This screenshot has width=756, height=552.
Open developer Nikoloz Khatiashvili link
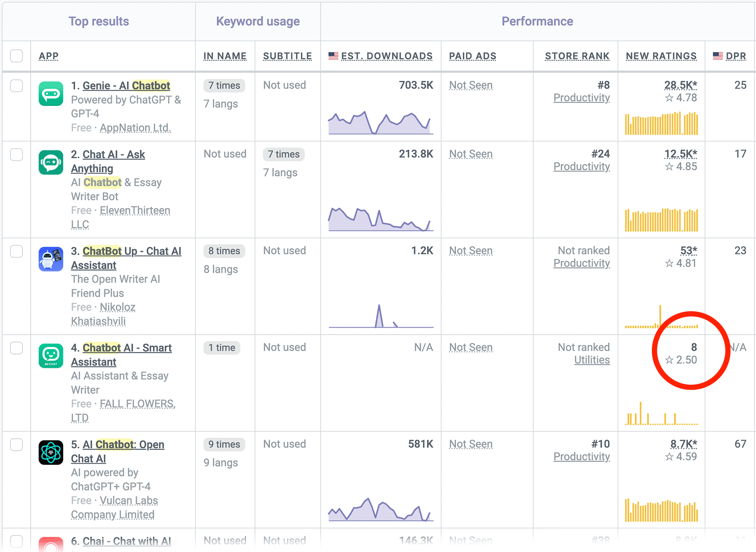tap(103, 314)
